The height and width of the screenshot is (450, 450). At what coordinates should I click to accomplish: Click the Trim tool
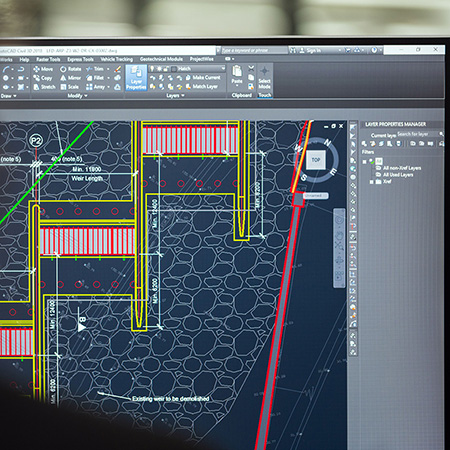pos(95,69)
